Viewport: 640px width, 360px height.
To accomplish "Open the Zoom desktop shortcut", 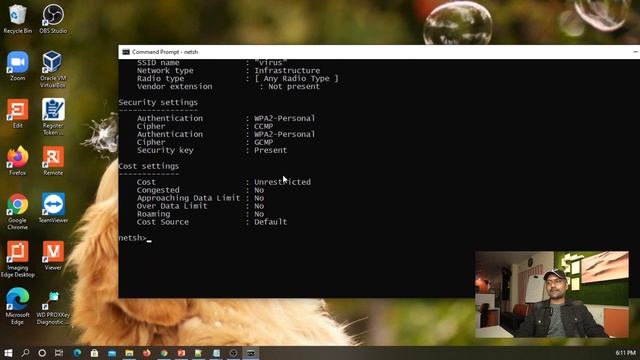I will pyautogui.click(x=17, y=66).
